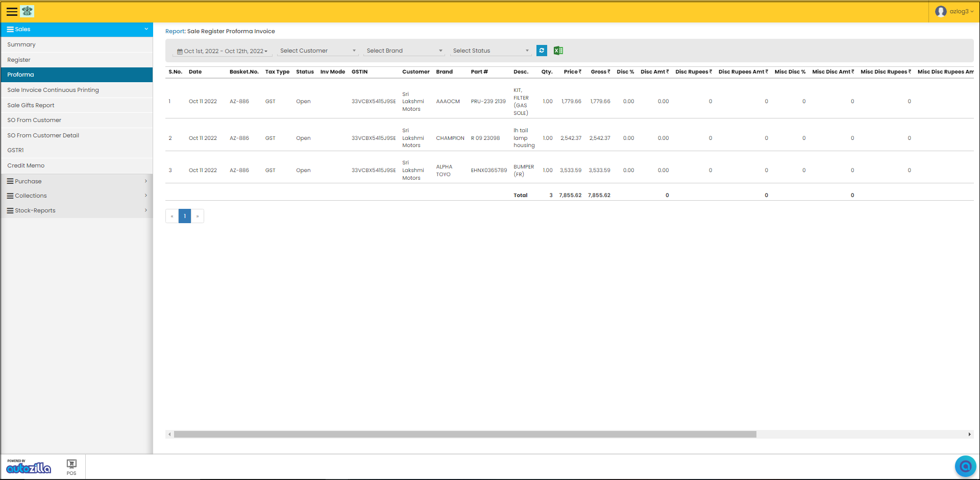Open Sale Invoice Continuous Printing
The height and width of the screenshot is (480, 980).
point(77,90)
